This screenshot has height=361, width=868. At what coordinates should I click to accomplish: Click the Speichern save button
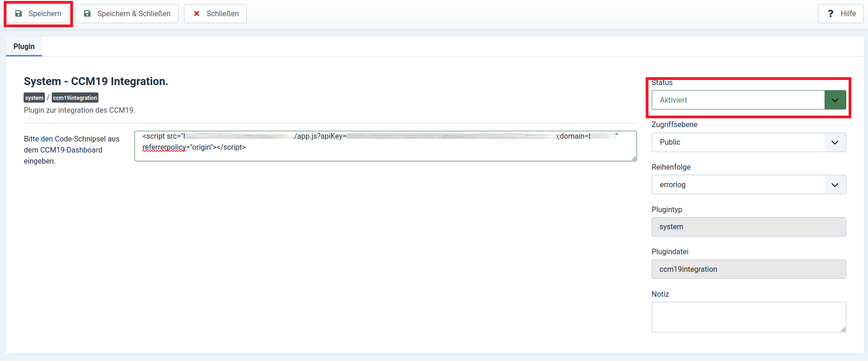tap(38, 14)
